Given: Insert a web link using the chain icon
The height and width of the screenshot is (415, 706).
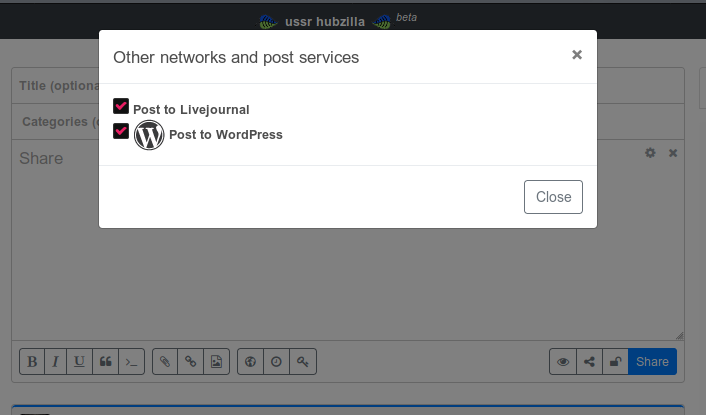Looking at the screenshot, I should [x=190, y=361].
